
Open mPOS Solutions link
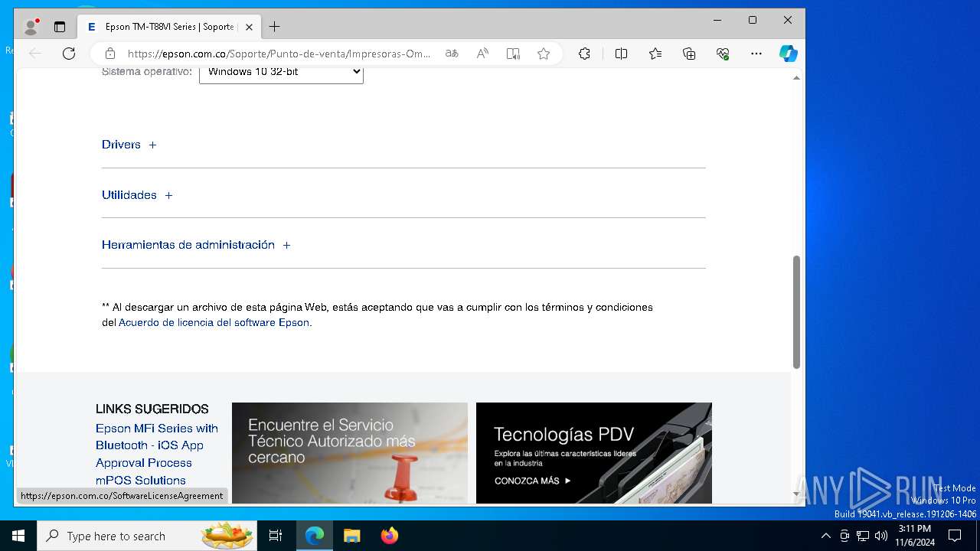tap(141, 481)
